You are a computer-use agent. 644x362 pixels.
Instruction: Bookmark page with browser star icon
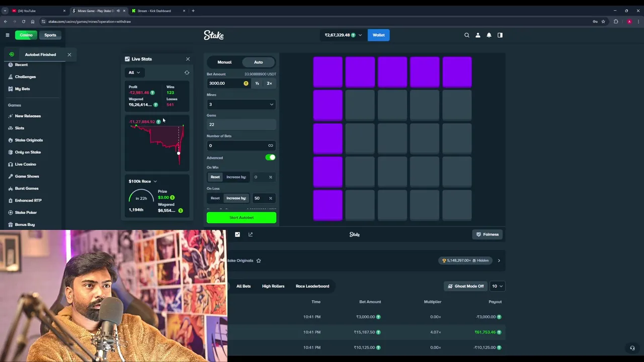coord(603,22)
